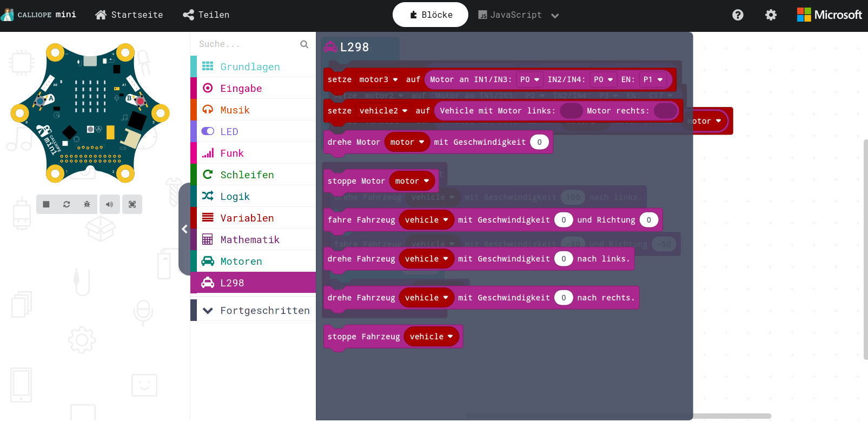Click the Calliope mini logo
Viewport: 868px width, 422px height.
point(39,15)
